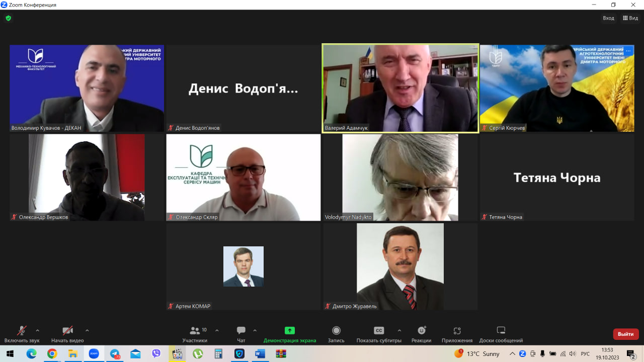Open Calculator from the taskbar

pos(218,353)
